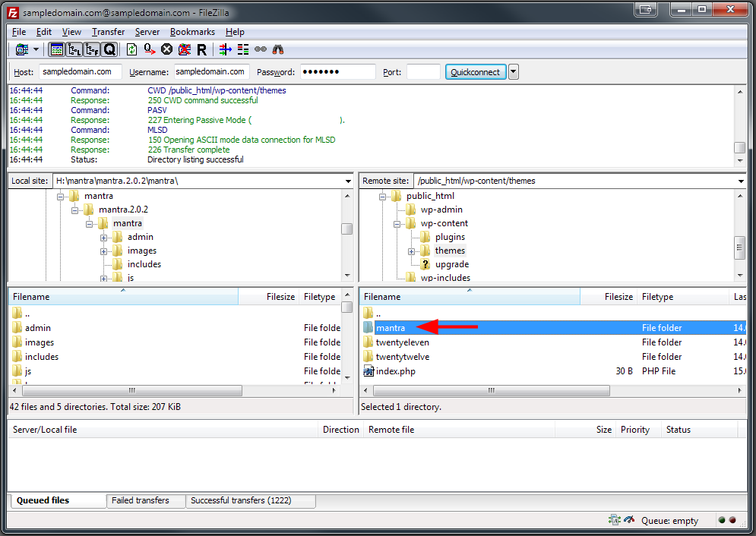Click the wp-admin folder icon in remote tree

pyautogui.click(x=411, y=210)
